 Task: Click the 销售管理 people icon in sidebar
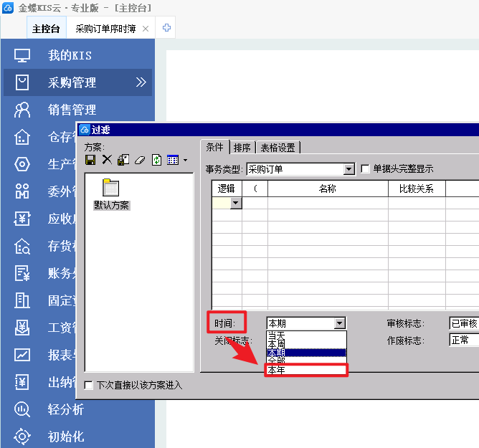point(23,110)
